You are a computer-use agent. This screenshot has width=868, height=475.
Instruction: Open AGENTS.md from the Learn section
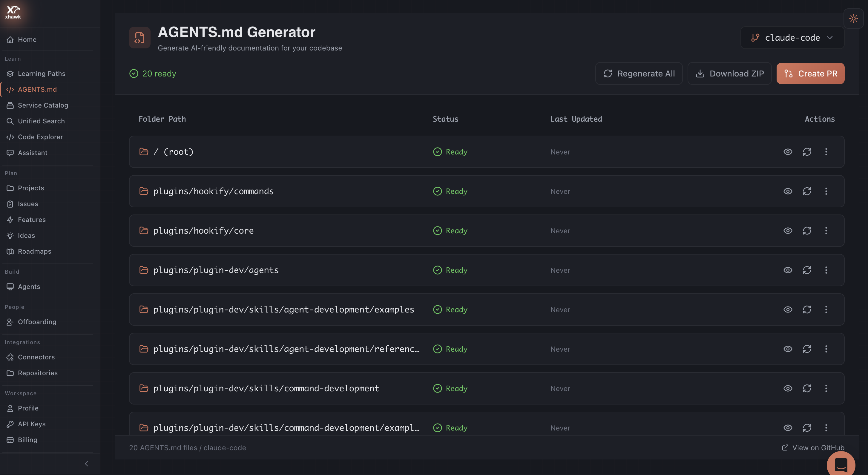click(x=37, y=89)
